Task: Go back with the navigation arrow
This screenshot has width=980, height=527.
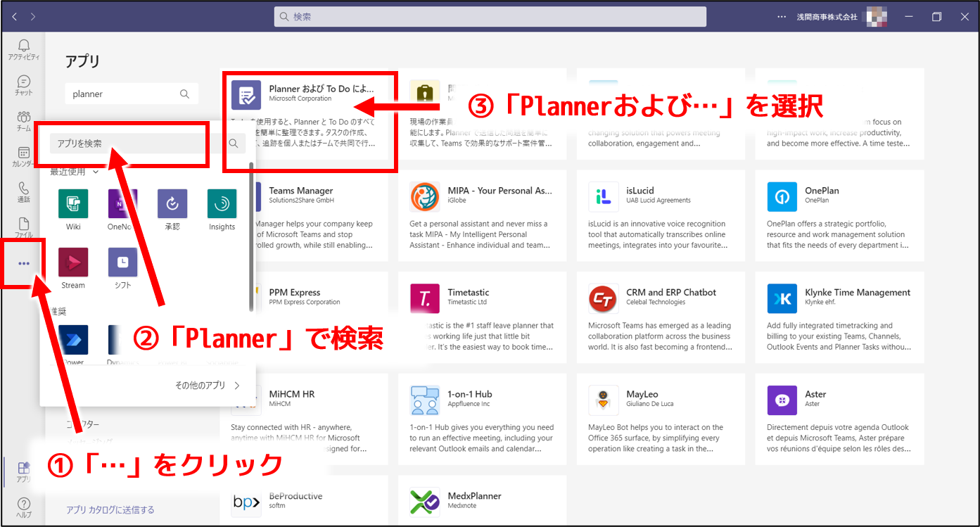Action: click(x=15, y=16)
